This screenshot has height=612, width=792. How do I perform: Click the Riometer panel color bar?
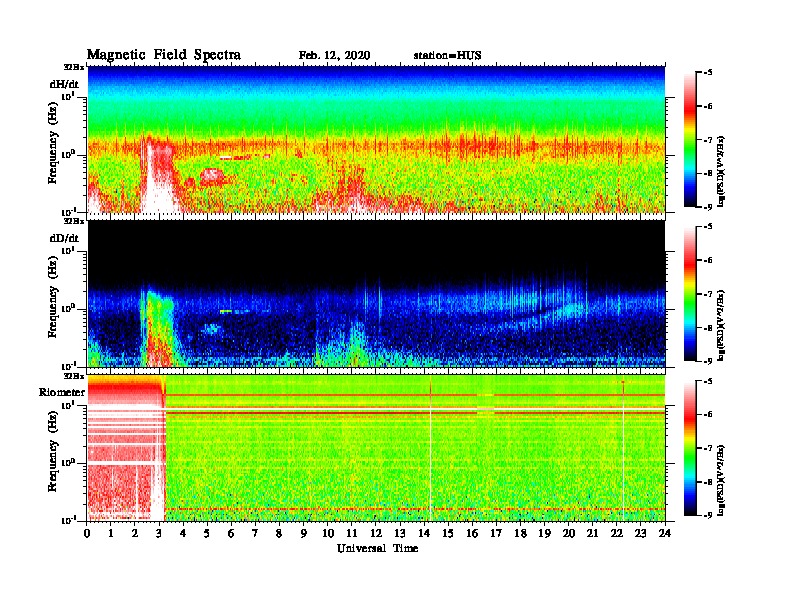click(690, 448)
